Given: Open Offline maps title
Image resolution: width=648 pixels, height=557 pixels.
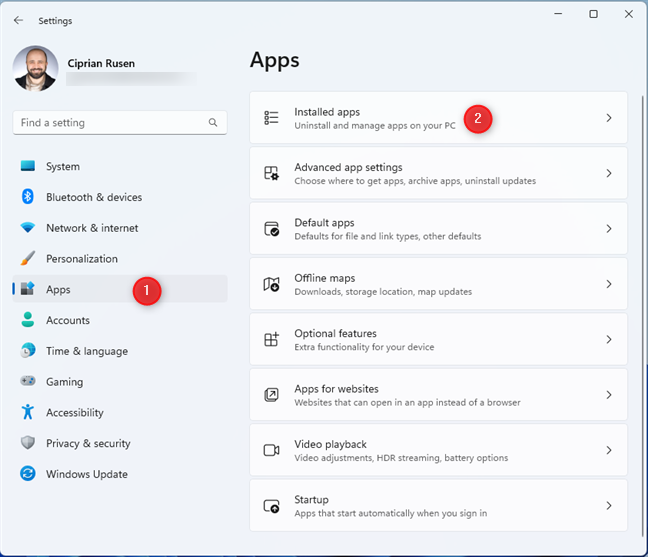Looking at the screenshot, I should (325, 278).
